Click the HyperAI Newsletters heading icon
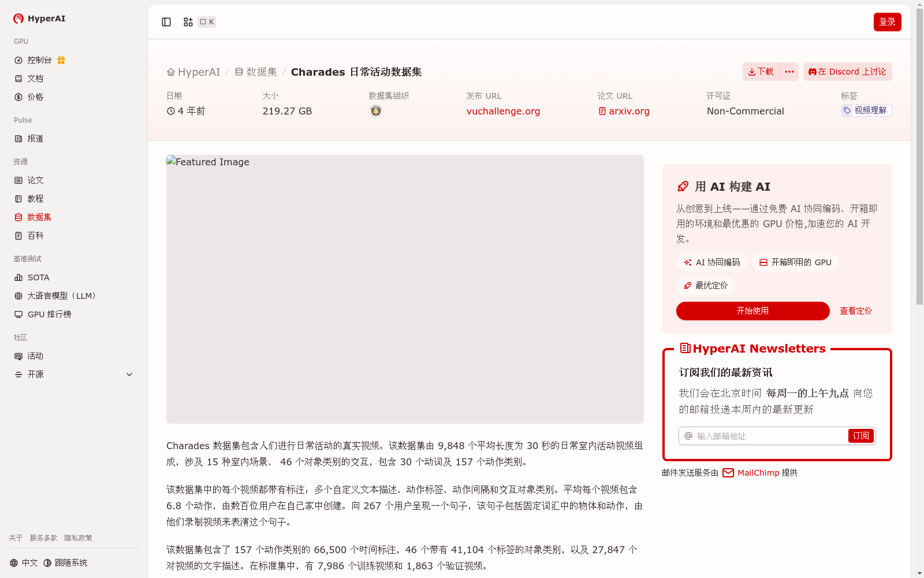This screenshot has height=578, width=924. coord(685,348)
